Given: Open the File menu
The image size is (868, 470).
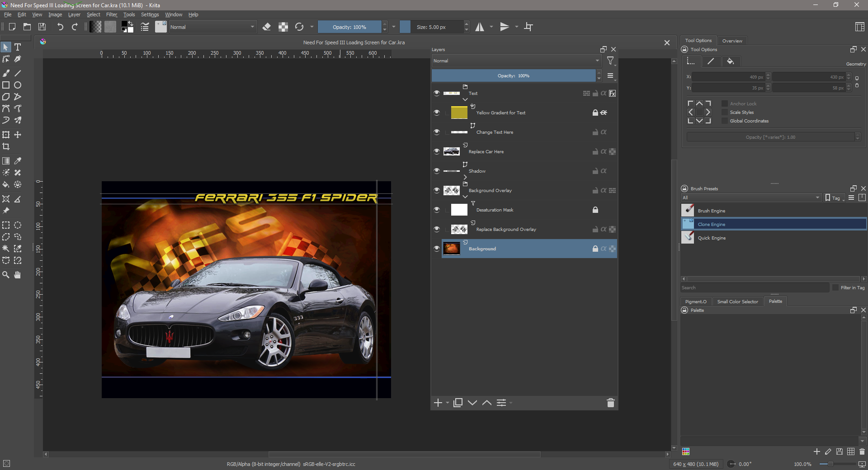Looking at the screenshot, I should click(x=8, y=14).
